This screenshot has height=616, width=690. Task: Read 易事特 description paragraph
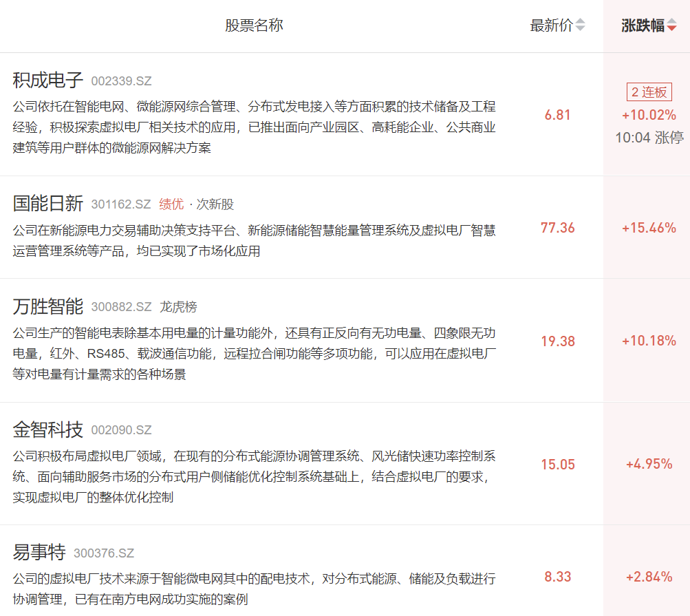[255, 589]
